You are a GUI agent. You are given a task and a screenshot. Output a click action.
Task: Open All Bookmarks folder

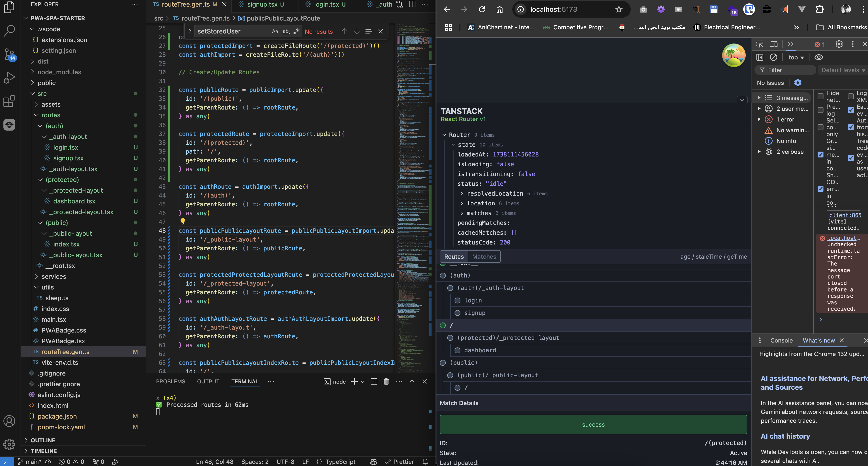point(841,27)
